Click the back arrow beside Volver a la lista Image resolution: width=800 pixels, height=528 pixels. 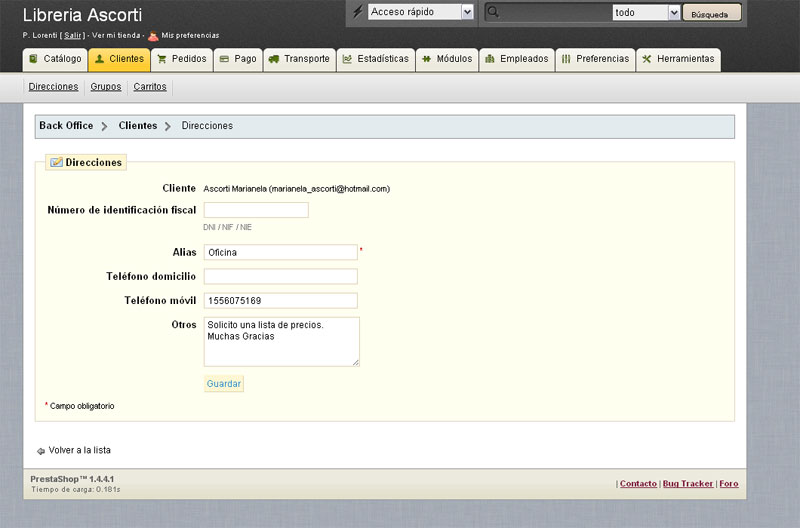pyautogui.click(x=41, y=451)
